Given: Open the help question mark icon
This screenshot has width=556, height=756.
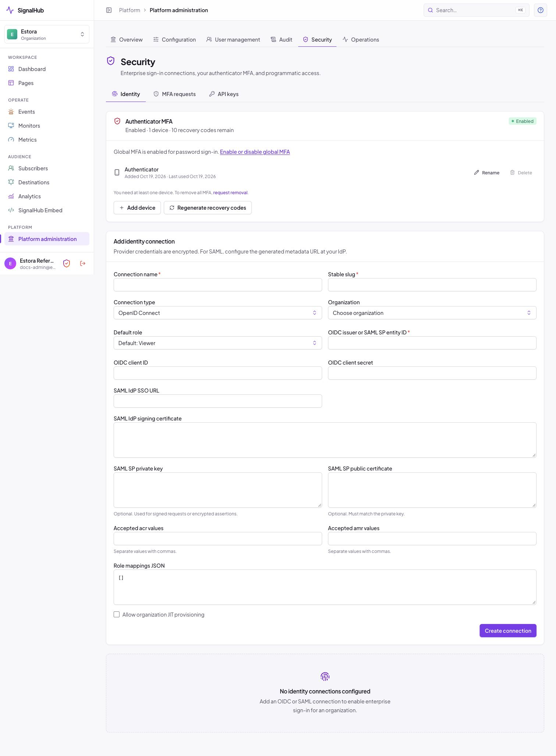Looking at the screenshot, I should click(540, 10).
